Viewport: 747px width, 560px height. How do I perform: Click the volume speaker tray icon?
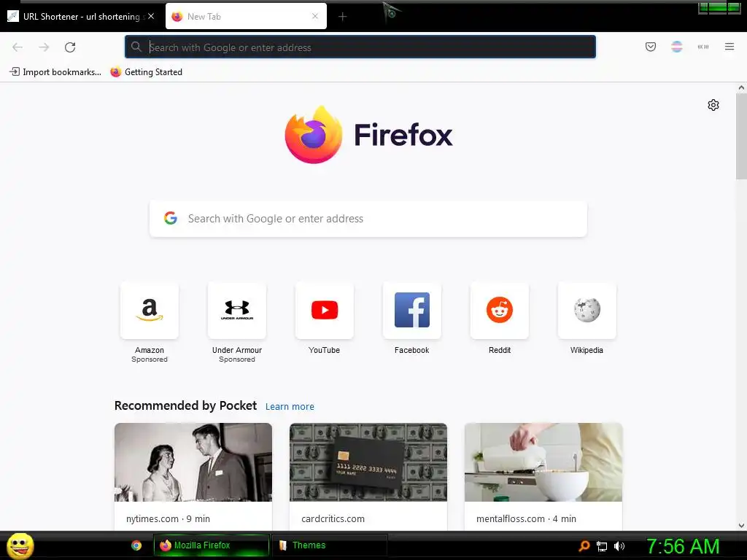coord(619,546)
